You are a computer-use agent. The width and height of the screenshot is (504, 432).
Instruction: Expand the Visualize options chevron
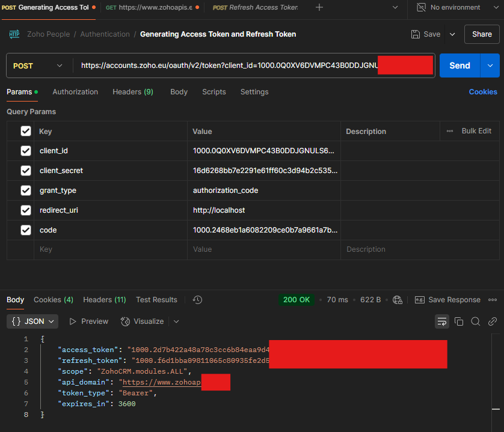pos(176,321)
